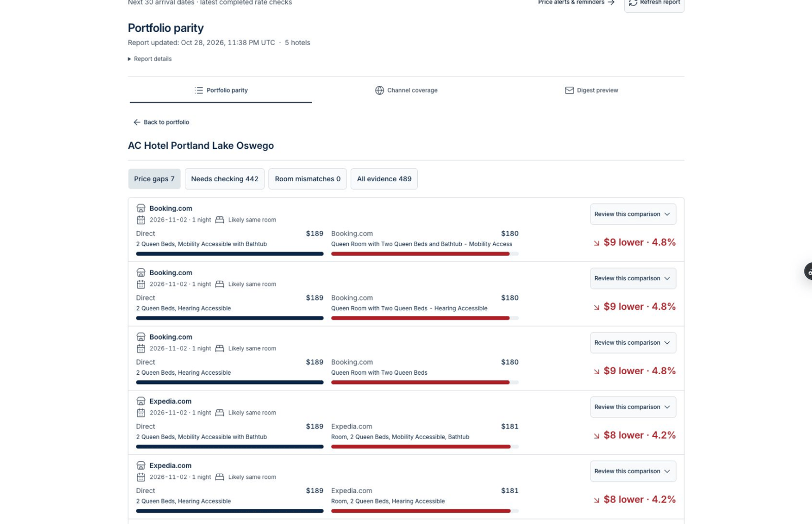
Task: Click the calendar icon in the Booking.com Mobility Accessible row
Action: tap(141, 220)
